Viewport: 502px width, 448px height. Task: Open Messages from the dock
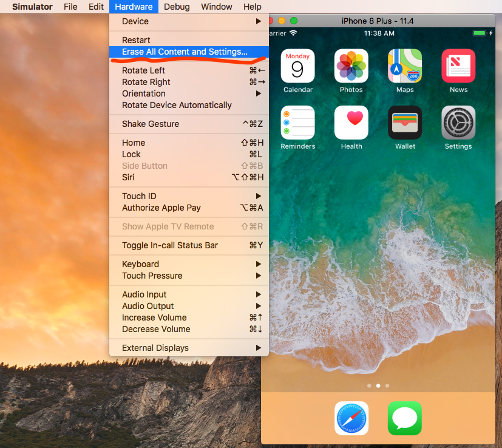405,418
